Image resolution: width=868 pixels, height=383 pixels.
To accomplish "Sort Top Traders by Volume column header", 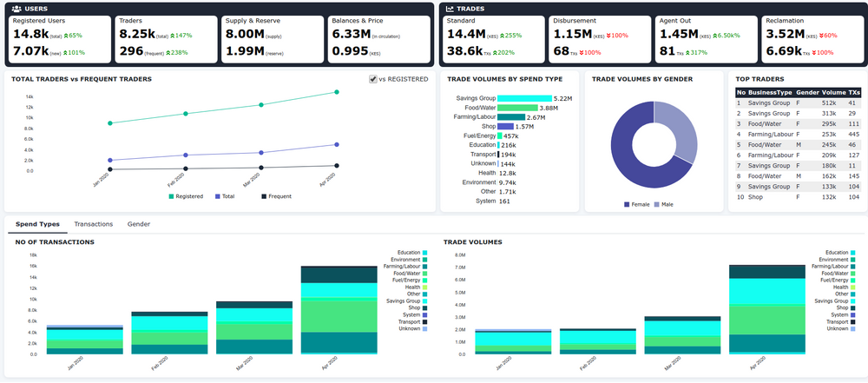I will [x=833, y=92].
